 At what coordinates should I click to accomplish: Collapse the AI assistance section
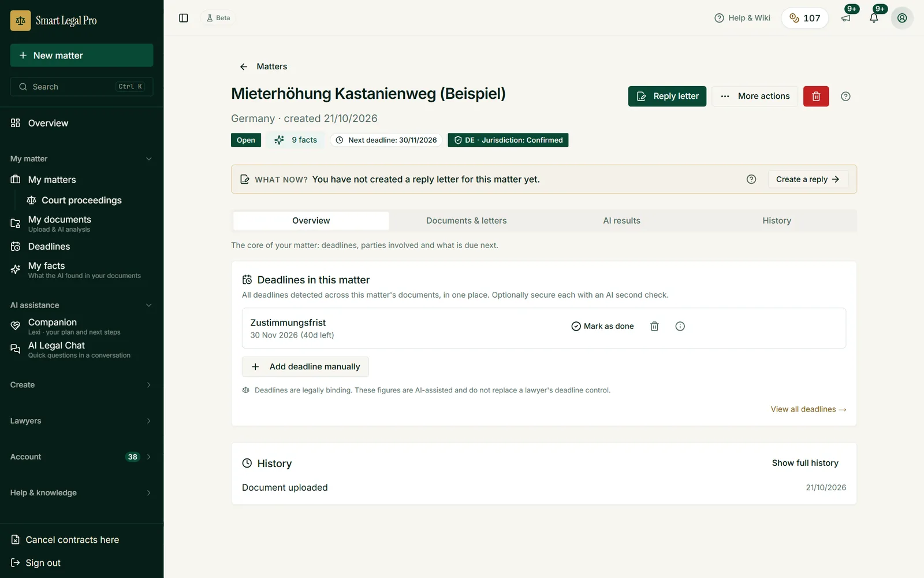coord(81,305)
